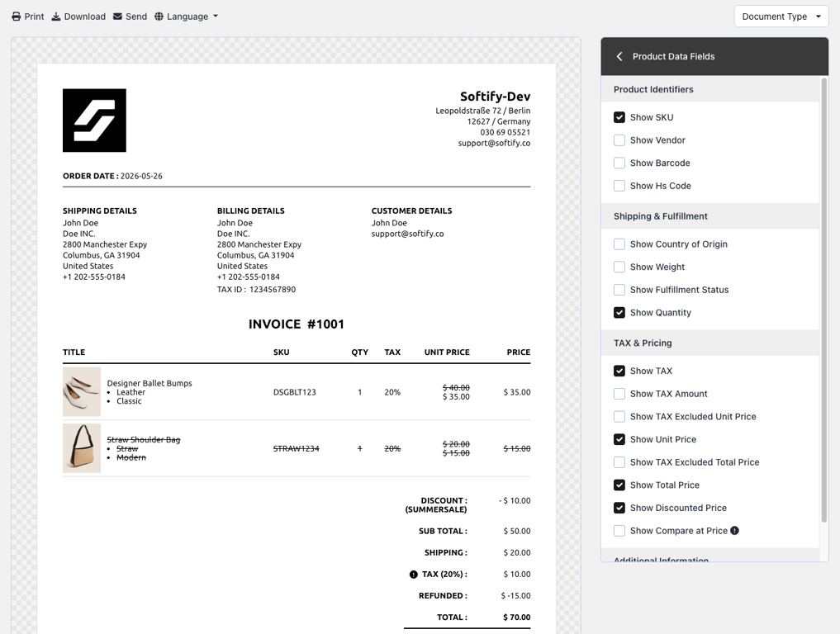Enable the Show Vendor checkbox
Viewport: 840px width, 634px height.
tap(619, 140)
